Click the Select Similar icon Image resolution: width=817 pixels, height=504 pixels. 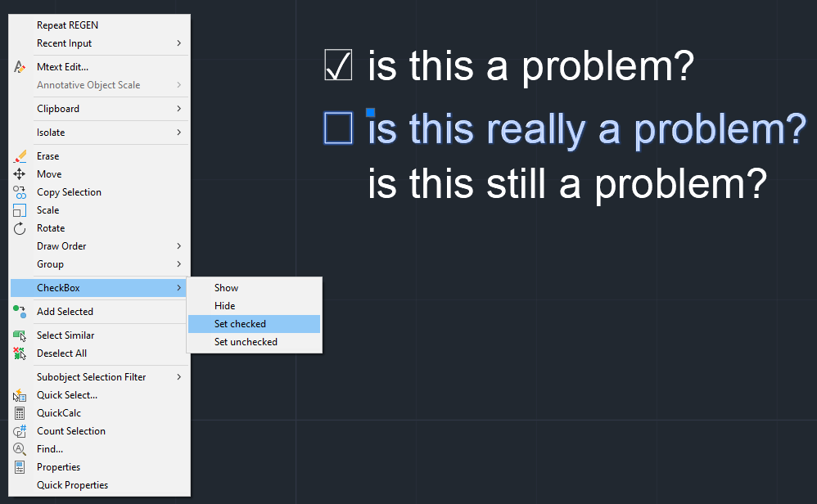click(20, 335)
